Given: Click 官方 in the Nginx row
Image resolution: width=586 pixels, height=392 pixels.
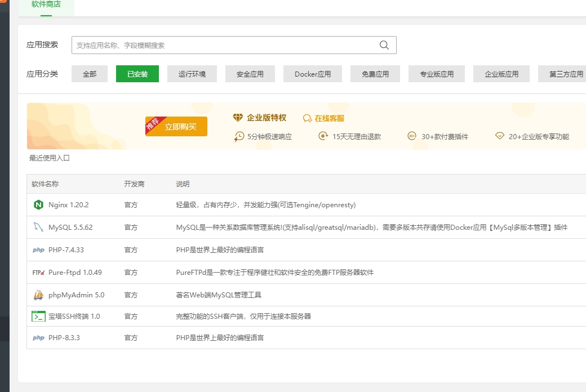Looking at the screenshot, I should pos(131,205).
